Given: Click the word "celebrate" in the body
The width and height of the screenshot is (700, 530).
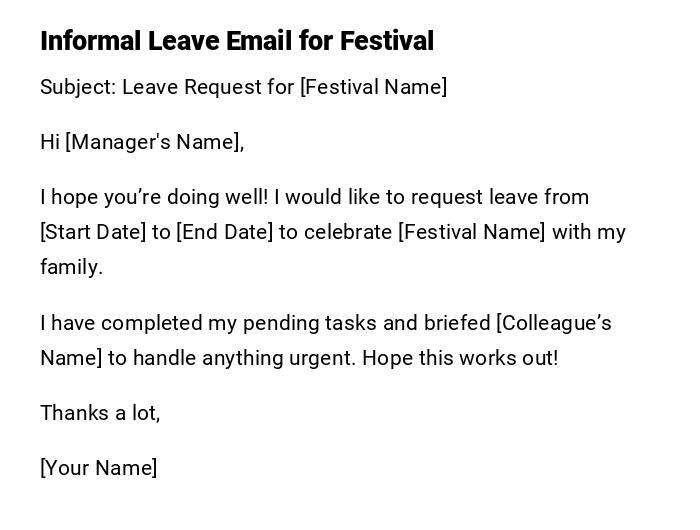Looking at the screenshot, I should pos(347,232).
